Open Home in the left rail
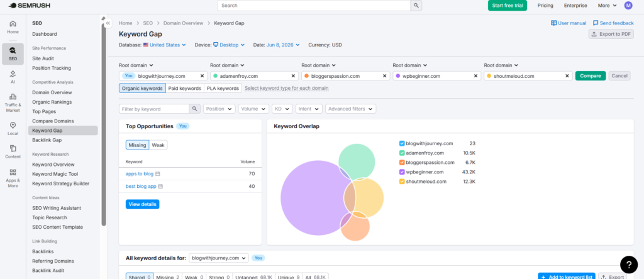The width and height of the screenshot is (644, 279). [13, 27]
